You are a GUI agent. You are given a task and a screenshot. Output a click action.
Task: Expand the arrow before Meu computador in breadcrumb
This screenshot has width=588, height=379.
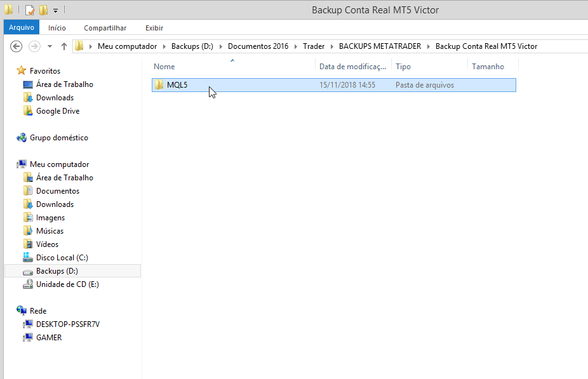(90, 46)
